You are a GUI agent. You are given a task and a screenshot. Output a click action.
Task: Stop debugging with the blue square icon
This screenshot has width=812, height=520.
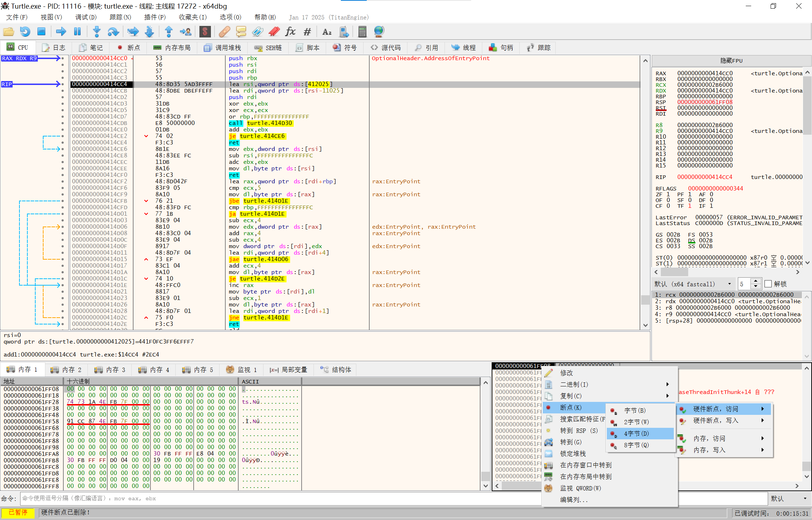click(41, 32)
